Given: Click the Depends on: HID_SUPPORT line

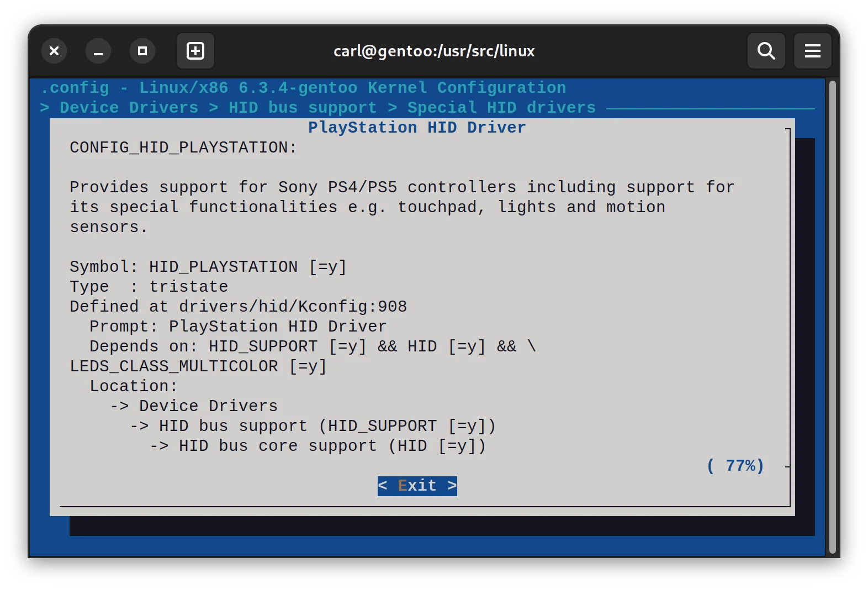Looking at the screenshot, I should pos(313,346).
